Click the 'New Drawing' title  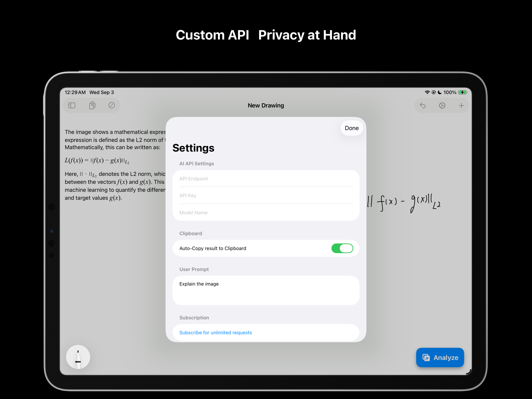point(266,105)
